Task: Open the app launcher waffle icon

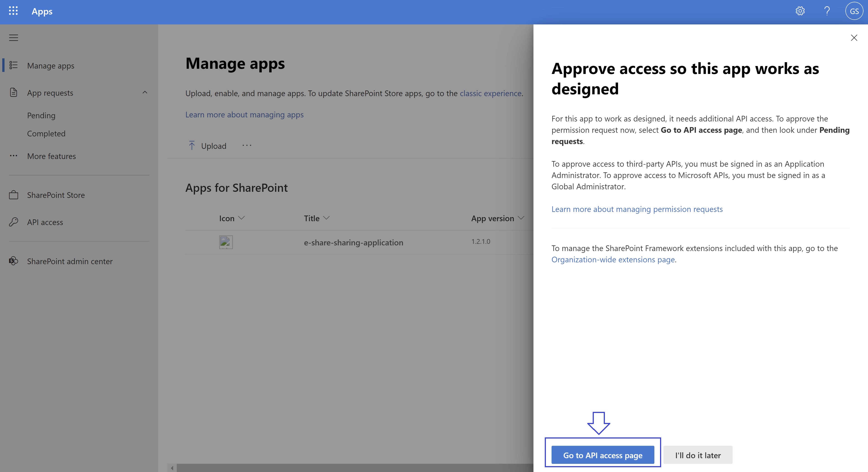Action: coord(13,11)
